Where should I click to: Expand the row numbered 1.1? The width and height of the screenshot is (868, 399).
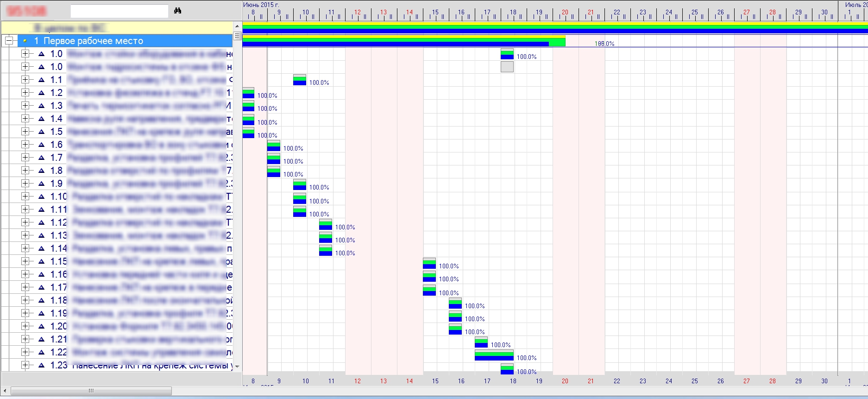point(25,80)
